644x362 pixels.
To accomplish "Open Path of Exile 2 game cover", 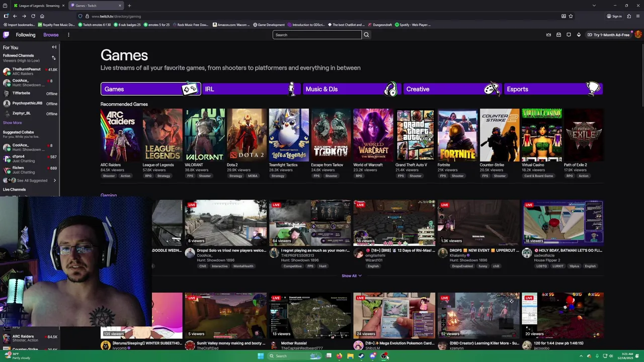I will (x=584, y=135).
